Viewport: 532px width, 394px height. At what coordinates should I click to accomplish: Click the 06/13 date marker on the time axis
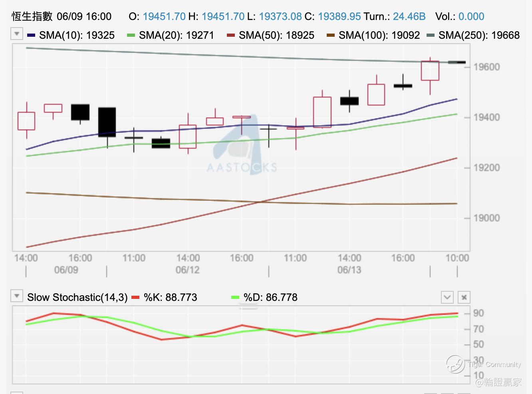349,270
